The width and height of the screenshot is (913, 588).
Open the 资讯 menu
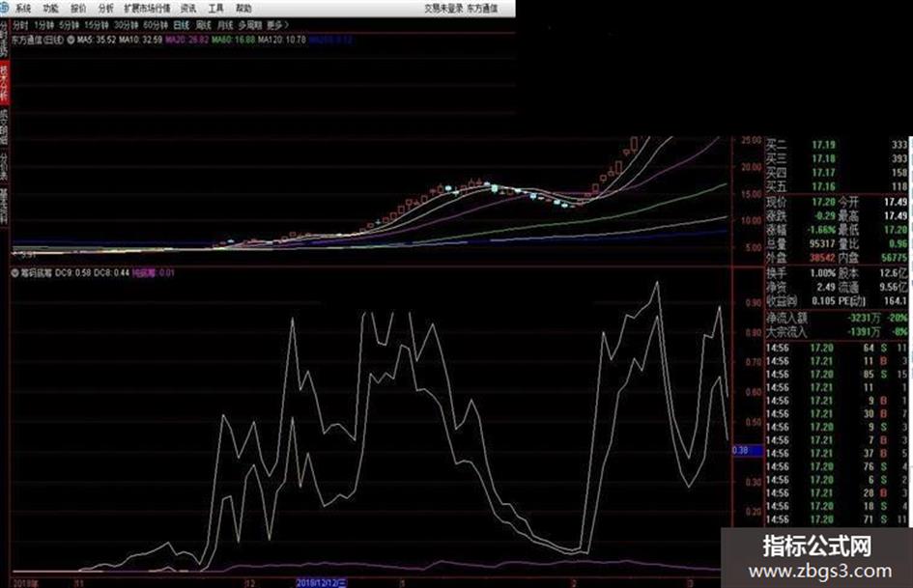pyautogui.click(x=188, y=8)
